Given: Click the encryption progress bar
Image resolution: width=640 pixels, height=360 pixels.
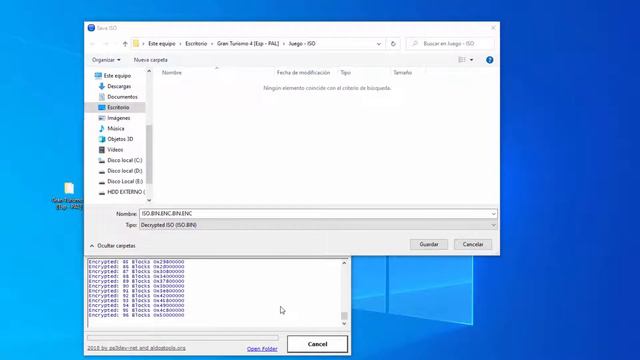Looking at the screenshot, I should point(183,338).
